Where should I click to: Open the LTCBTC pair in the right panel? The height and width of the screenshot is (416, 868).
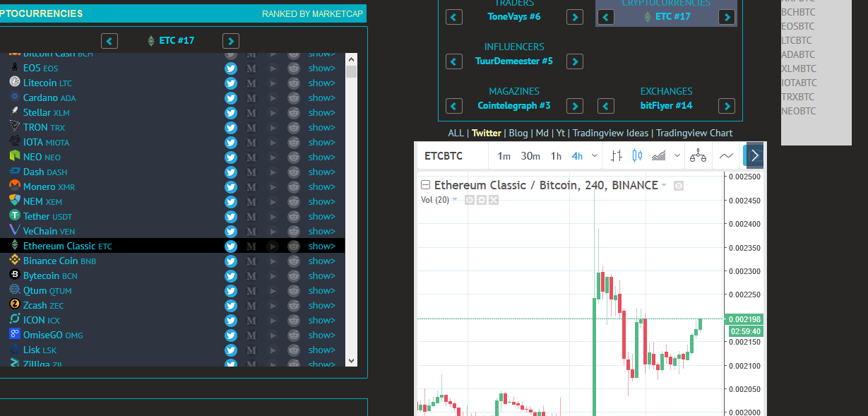pos(797,40)
